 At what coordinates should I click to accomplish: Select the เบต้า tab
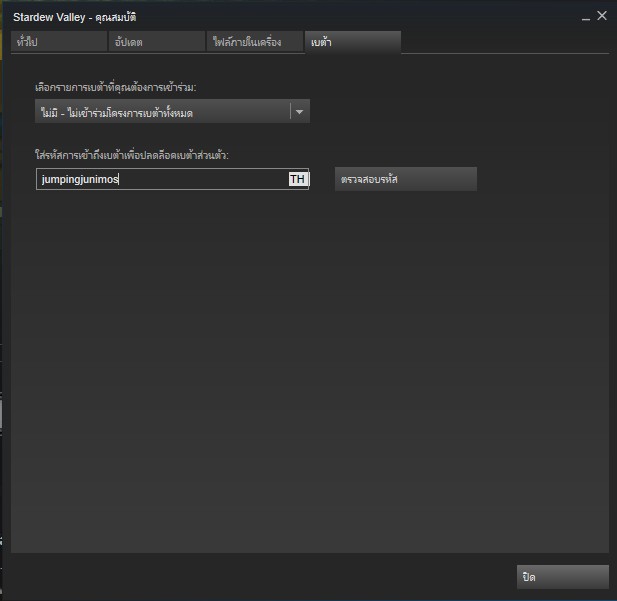[353, 42]
